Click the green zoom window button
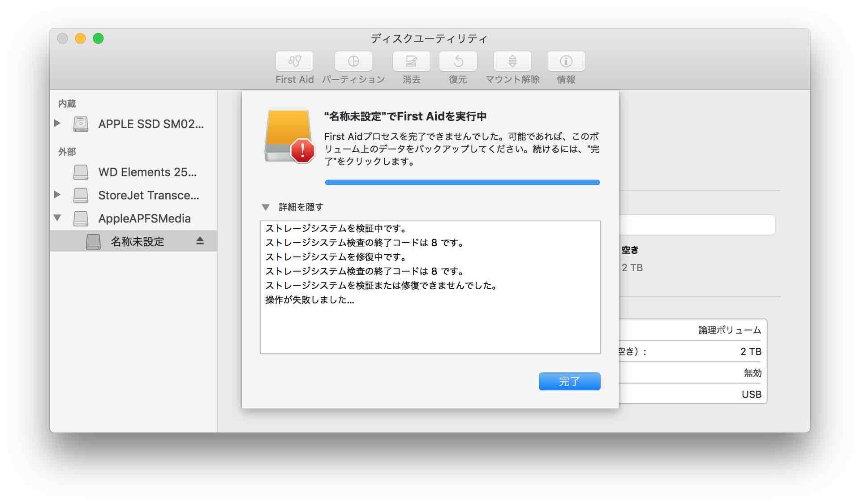This screenshot has width=860, height=504. pos(98,38)
